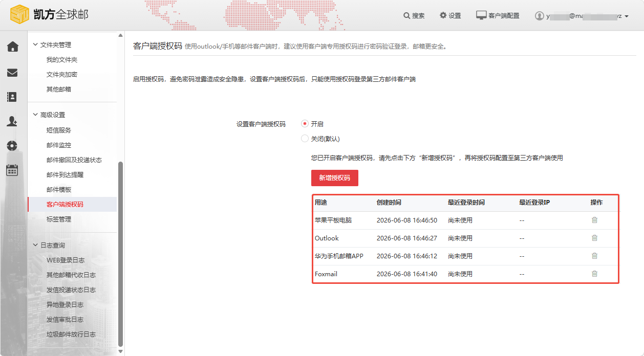
Task: Delete the 苹果平板电脑 authorization code
Action: coord(594,220)
